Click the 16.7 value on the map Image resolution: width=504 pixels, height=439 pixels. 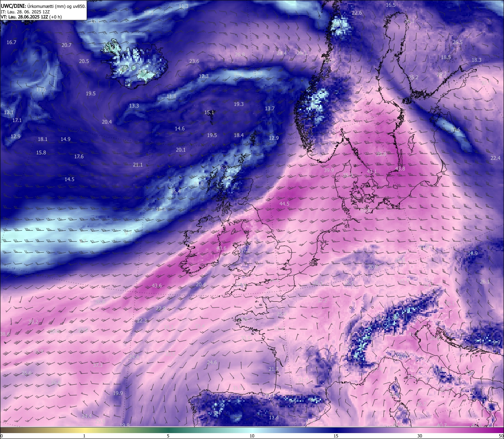pos(11,42)
